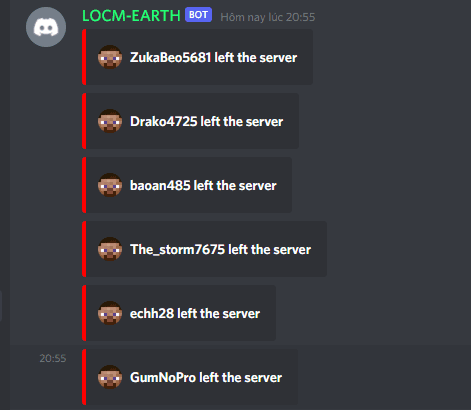The height and width of the screenshot is (410, 471).
Task: Click the Minecraft head beside GumNoPro
Action: click(x=110, y=377)
